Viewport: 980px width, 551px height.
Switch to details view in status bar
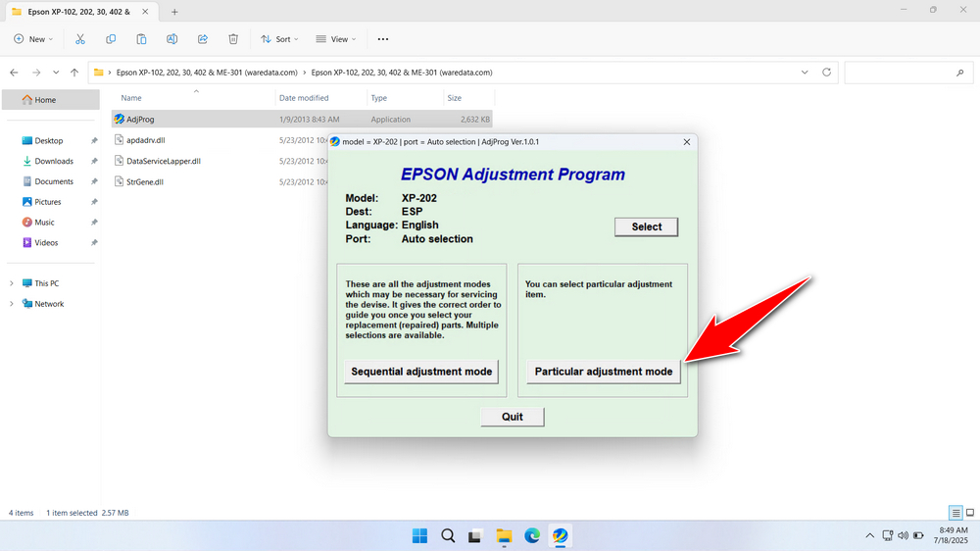pos(955,513)
